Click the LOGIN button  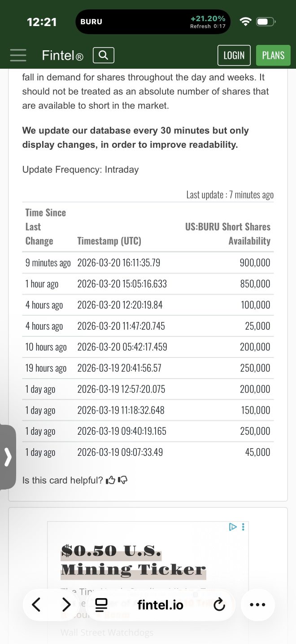coord(234,55)
